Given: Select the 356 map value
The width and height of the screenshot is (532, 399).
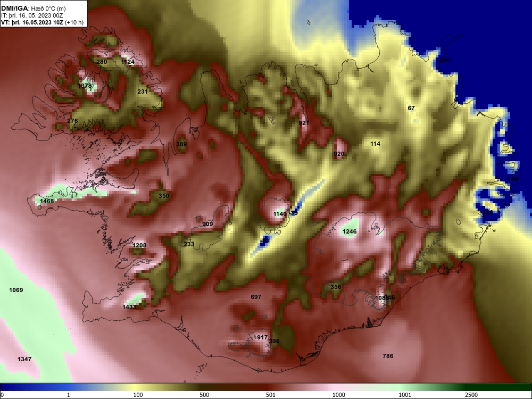Looking at the screenshot, I should coord(336,287).
